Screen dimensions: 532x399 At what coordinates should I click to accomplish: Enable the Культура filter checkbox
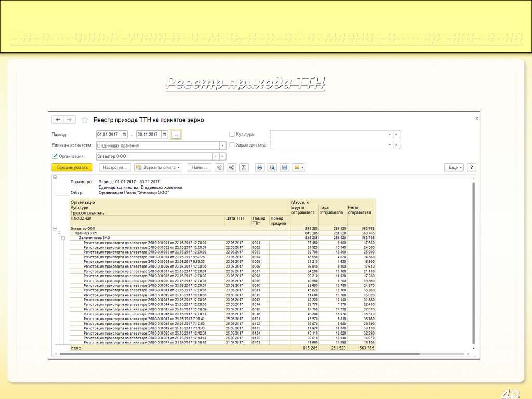pos(232,134)
